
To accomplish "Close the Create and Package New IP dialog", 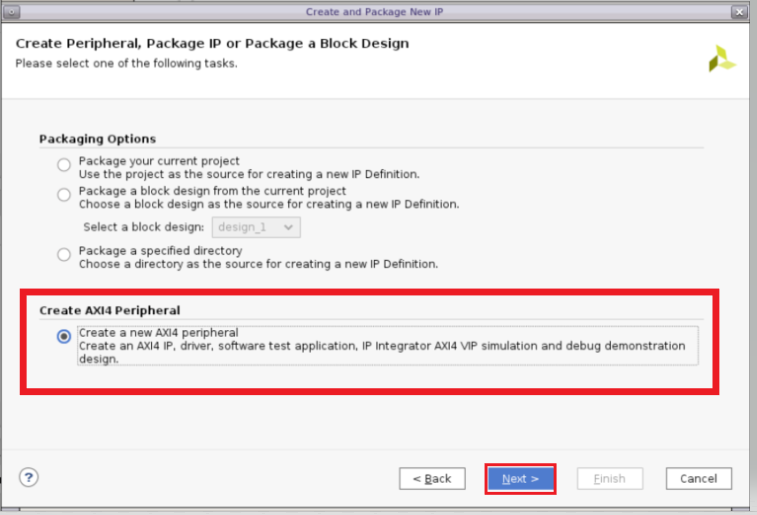I will 739,11.
